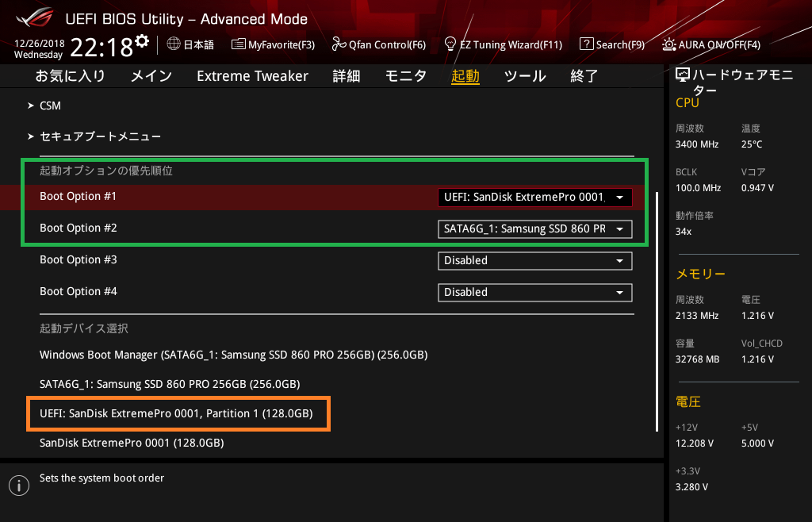The image size is (812, 522).
Task: Go to the 終了 tab
Action: pyautogui.click(x=584, y=76)
